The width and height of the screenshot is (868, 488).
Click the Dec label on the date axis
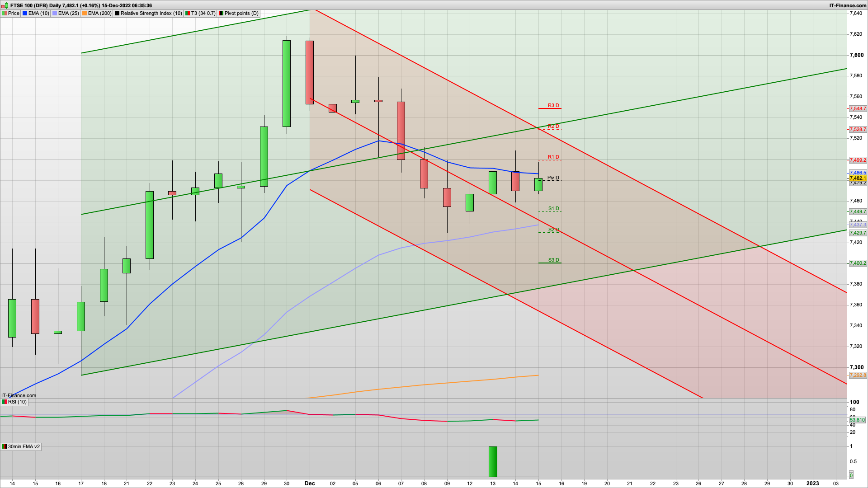[x=310, y=483]
